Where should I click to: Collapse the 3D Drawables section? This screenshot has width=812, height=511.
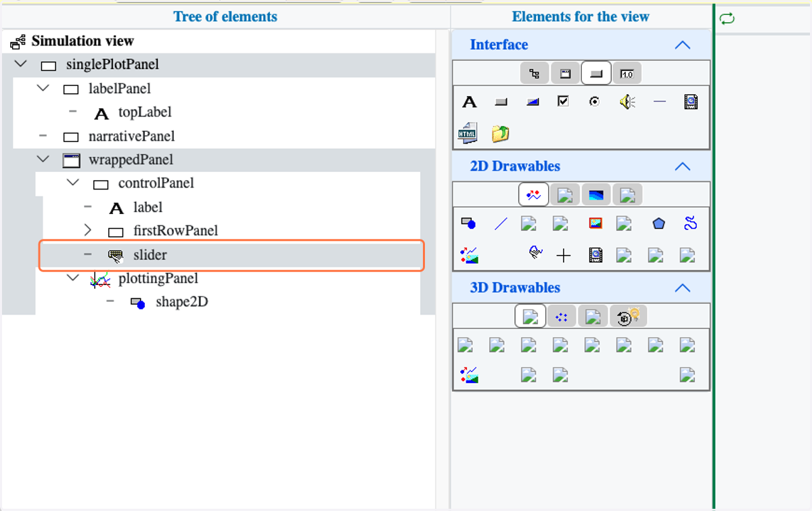click(682, 288)
